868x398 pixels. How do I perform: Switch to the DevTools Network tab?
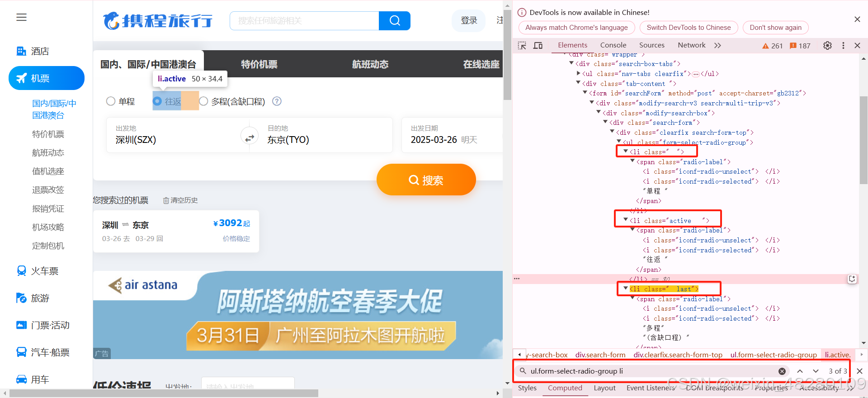[691, 45]
